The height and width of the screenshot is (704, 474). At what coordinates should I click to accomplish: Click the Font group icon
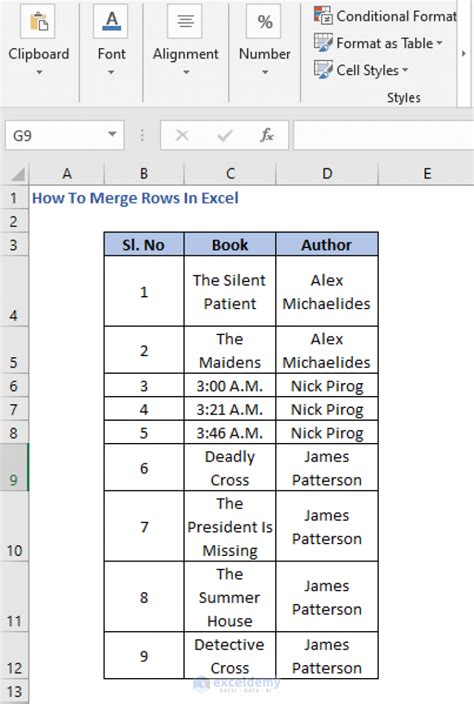(111, 21)
